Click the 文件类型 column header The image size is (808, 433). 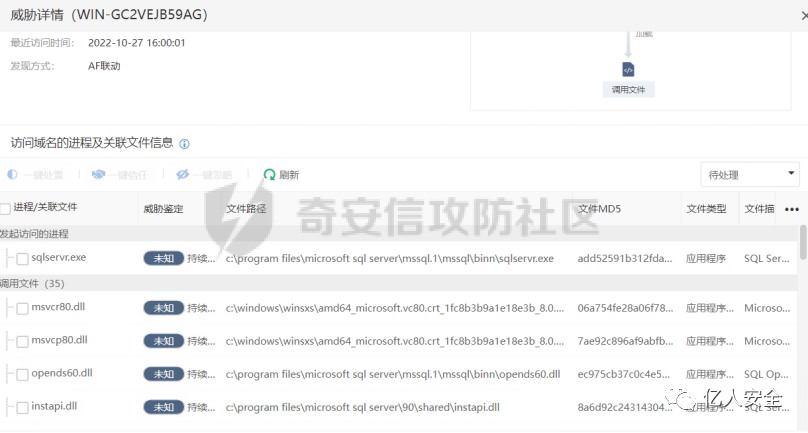point(706,209)
